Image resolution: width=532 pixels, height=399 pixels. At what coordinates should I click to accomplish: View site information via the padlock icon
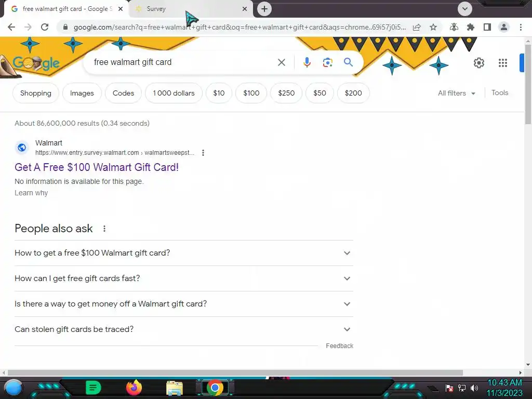tap(65, 27)
